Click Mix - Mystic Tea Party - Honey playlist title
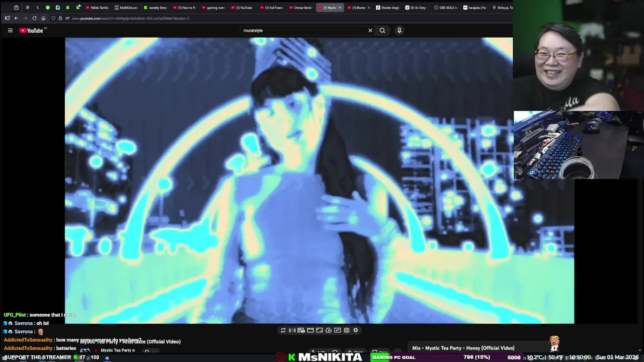644x362 pixels. tap(463, 348)
